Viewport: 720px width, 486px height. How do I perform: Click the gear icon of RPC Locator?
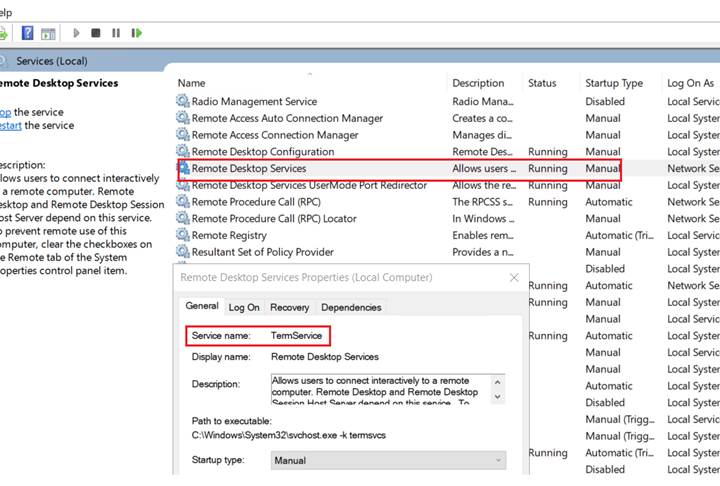click(x=183, y=218)
